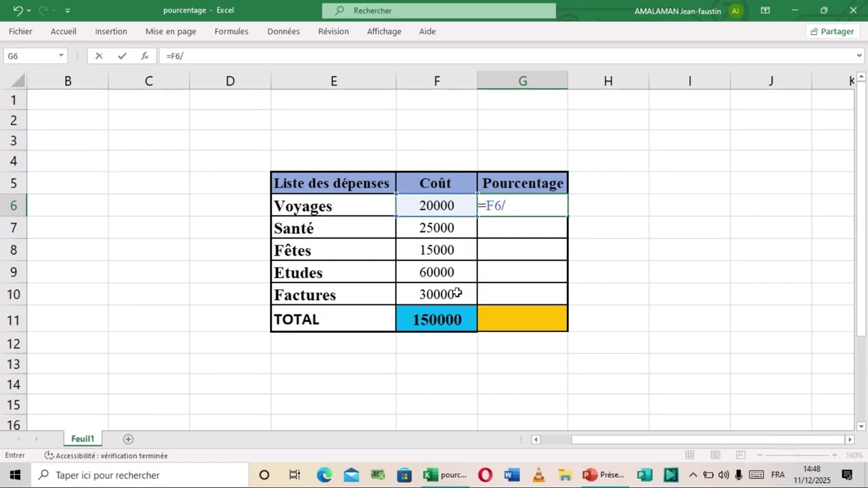Image resolution: width=868 pixels, height=488 pixels.
Task: Zoom in with the plus icon
Action: click(x=835, y=455)
